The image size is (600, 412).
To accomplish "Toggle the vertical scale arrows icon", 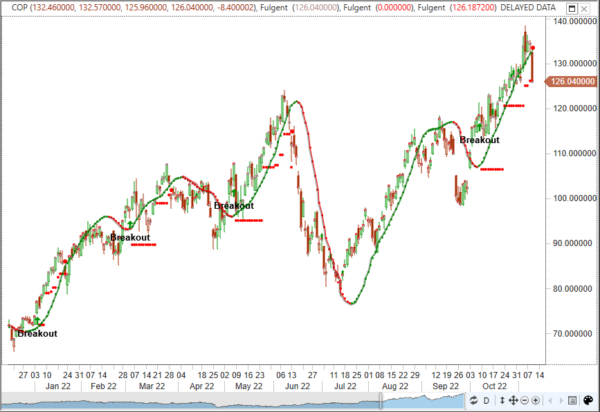I will pyautogui.click(x=502, y=400).
